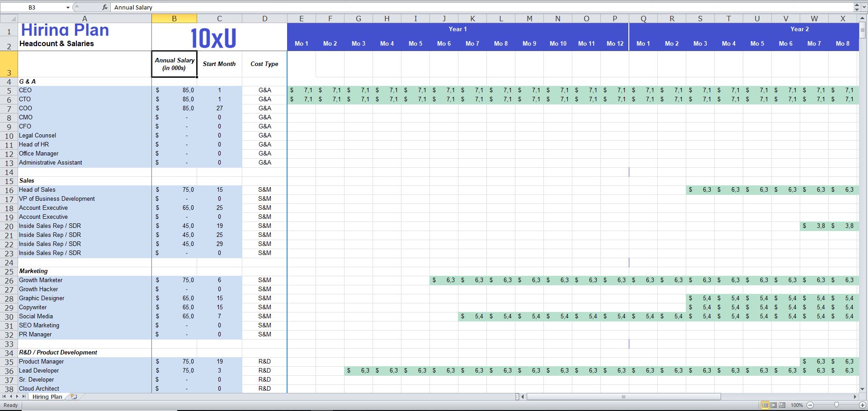Select the Product Manager cell
The width and height of the screenshot is (868, 411).
(x=85, y=362)
